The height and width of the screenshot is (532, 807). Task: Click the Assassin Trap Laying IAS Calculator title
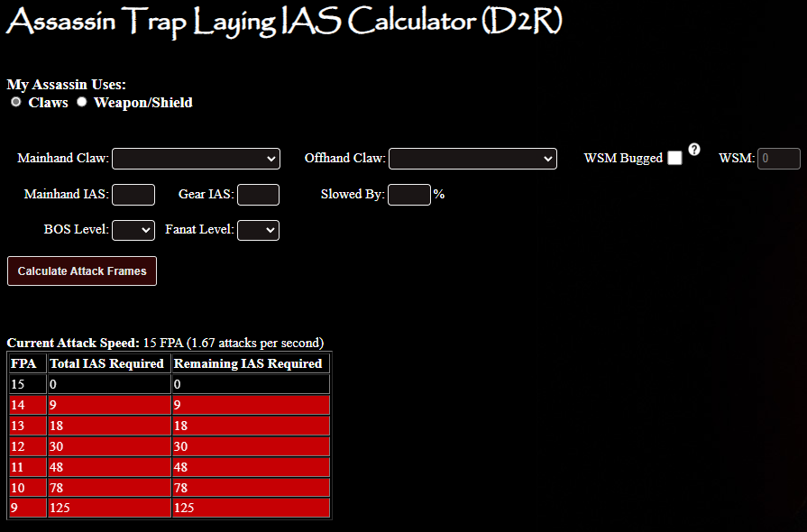pyautogui.click(x=284, y=23)
